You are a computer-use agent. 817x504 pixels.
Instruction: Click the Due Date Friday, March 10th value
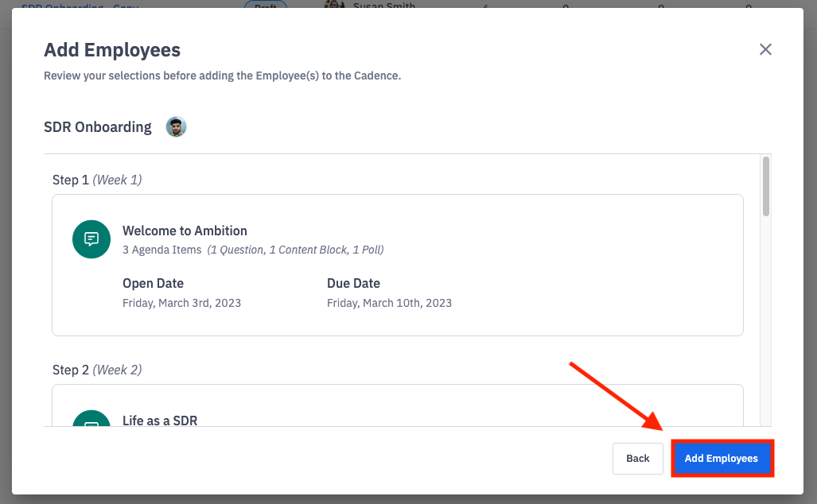389,303
